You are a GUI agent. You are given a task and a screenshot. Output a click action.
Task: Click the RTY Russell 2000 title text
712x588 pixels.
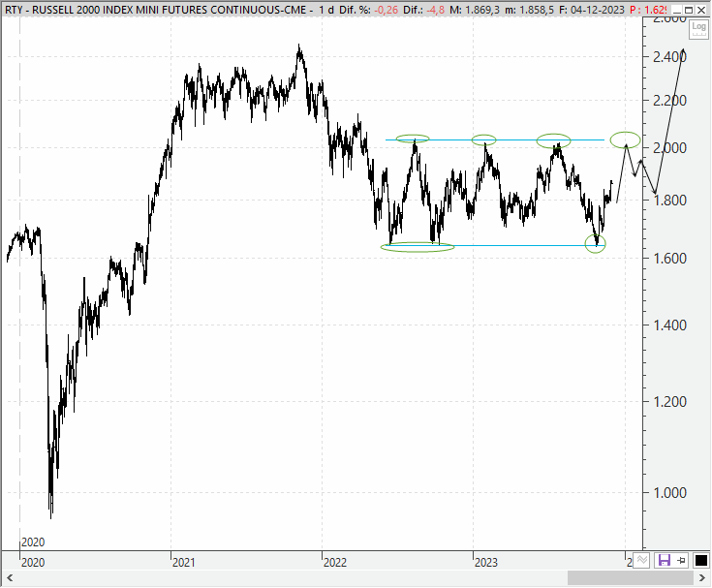pyautogui.click(x=155, y=10)
